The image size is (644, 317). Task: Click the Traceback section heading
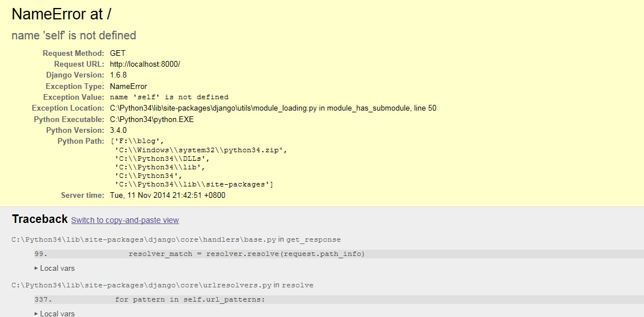40,220
